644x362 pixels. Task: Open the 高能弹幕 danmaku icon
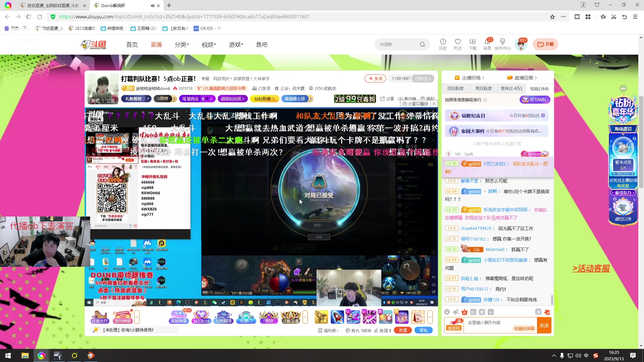pyautogui.click(x=179, y=317)
